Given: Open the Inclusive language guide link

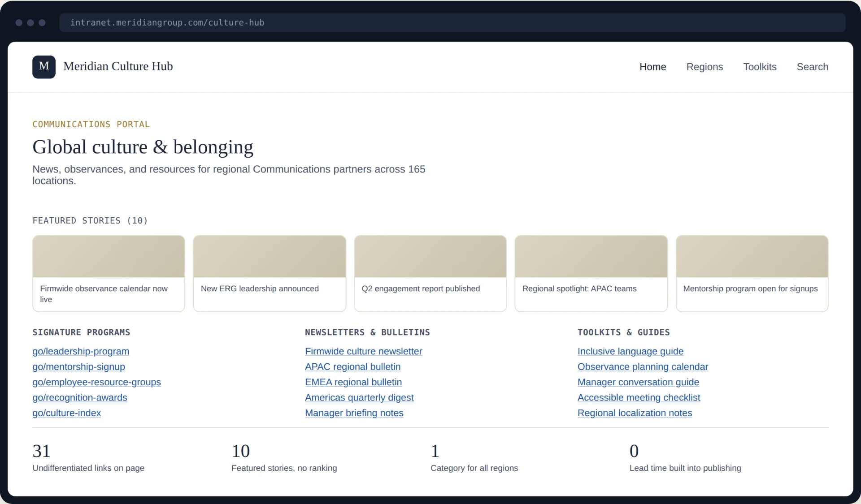Looking at the screenshot, I should point(631,351).
